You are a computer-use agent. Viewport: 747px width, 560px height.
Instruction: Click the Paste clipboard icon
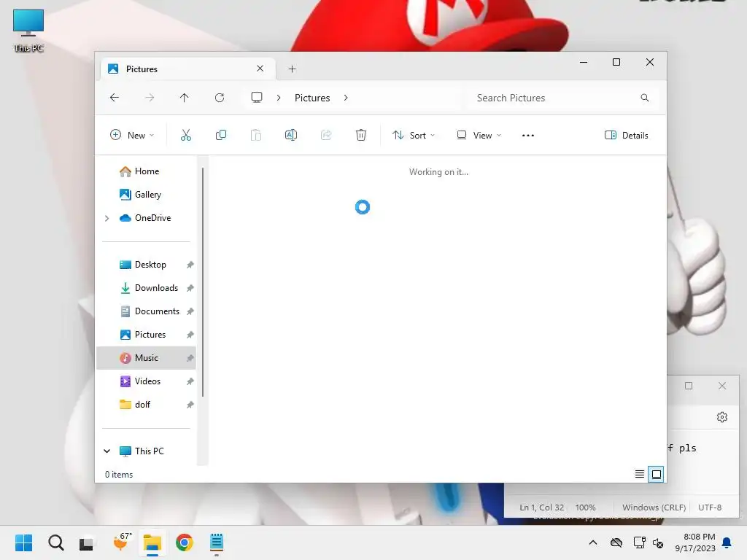[256, 135]
